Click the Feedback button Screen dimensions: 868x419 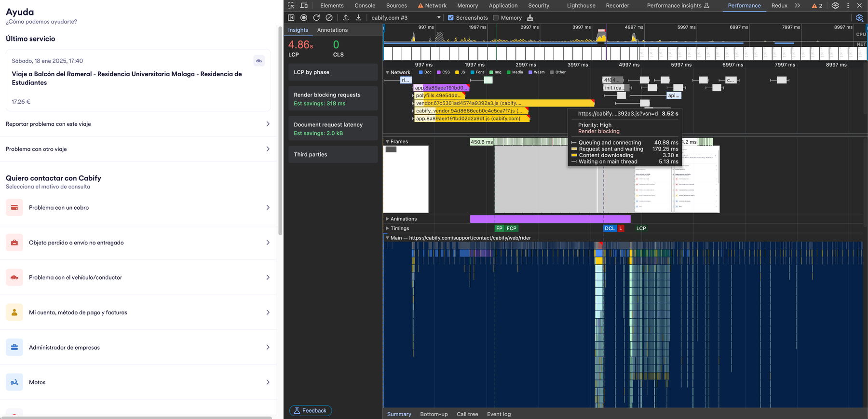[x=311, y=411]
